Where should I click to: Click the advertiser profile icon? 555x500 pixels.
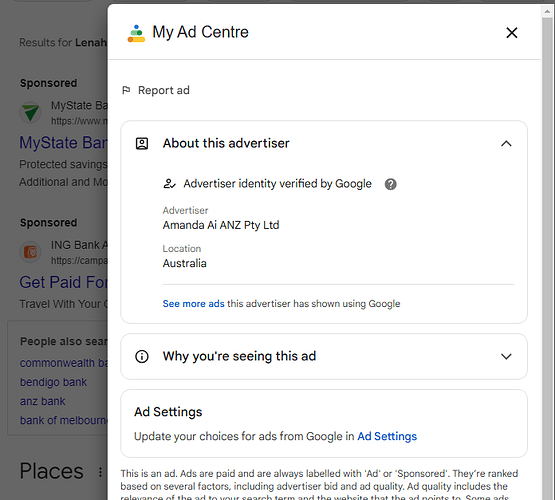(142, 143)
